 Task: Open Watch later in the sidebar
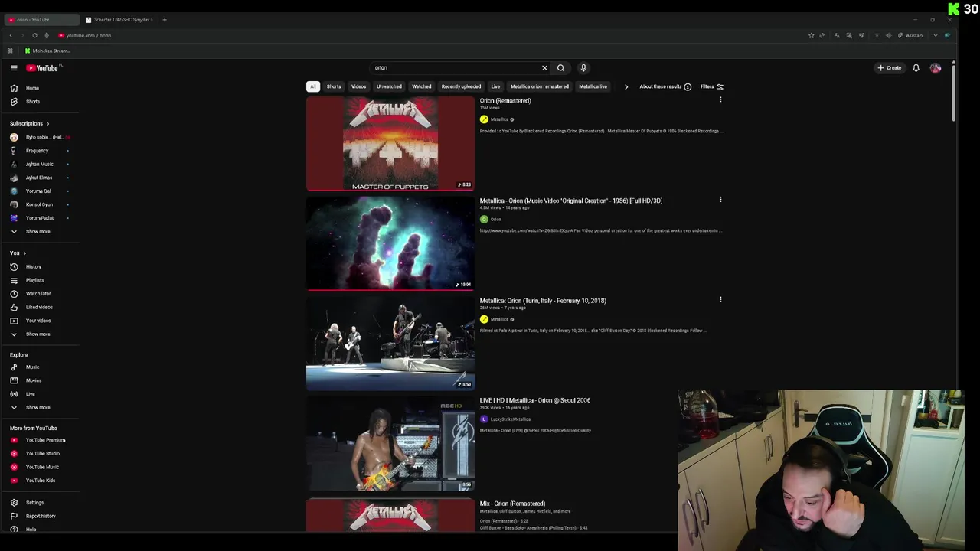[40, 294]
